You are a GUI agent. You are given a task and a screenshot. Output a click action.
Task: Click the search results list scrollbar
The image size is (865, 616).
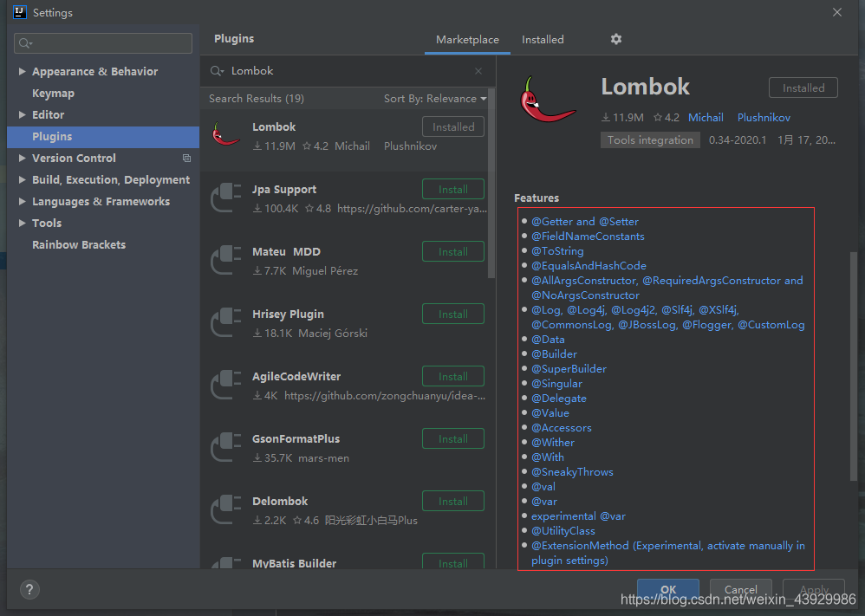(x=491, y=184)
